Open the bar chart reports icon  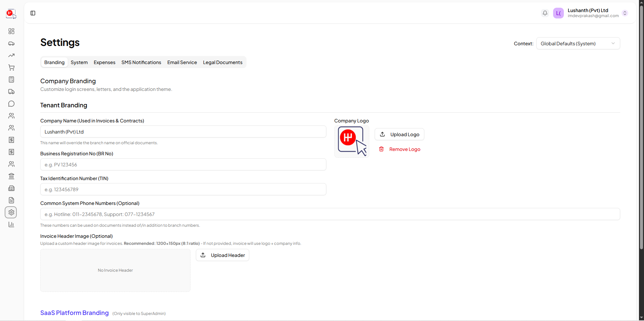[11, 224]
